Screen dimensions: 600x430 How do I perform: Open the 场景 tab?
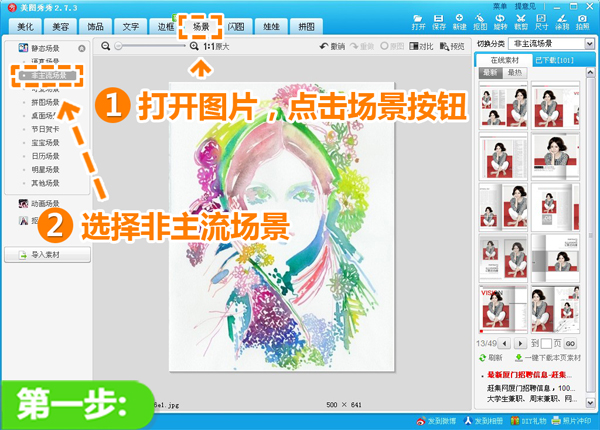pyautogui.click(x=201, y=26)
